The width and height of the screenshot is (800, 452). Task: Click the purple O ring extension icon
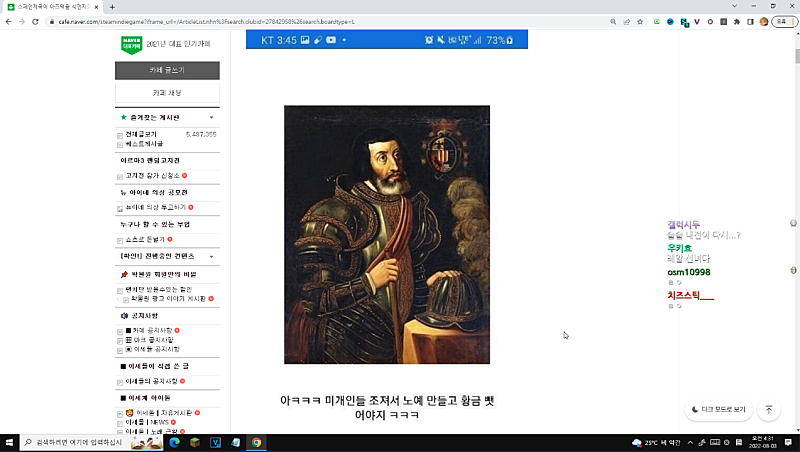tap(710, 22)
